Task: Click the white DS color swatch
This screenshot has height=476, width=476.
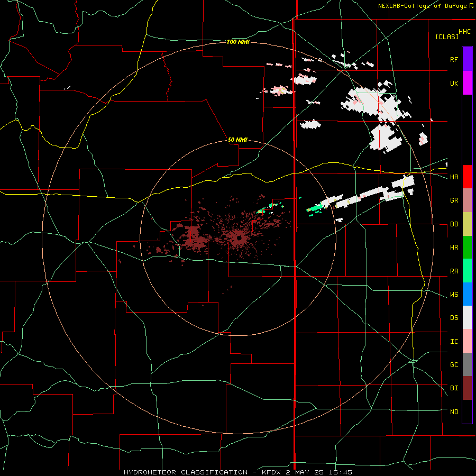Action: pyautogui.click(x=467, y=317)
